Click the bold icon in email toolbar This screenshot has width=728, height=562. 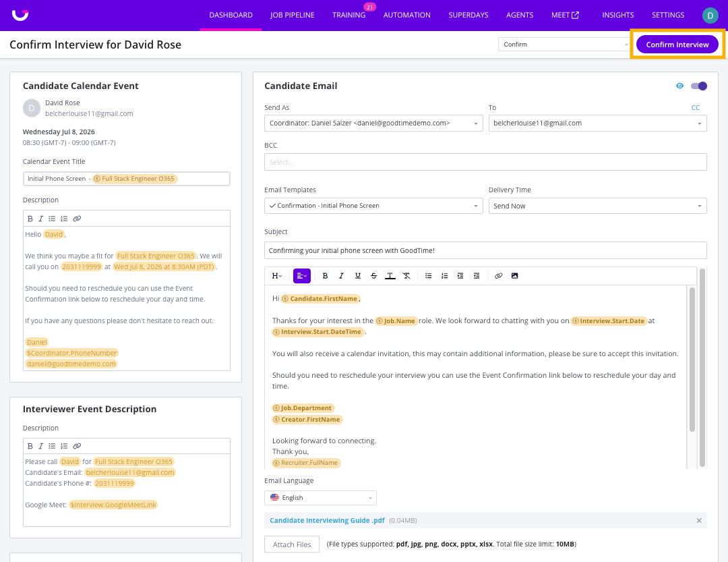(x=325, y=276)
